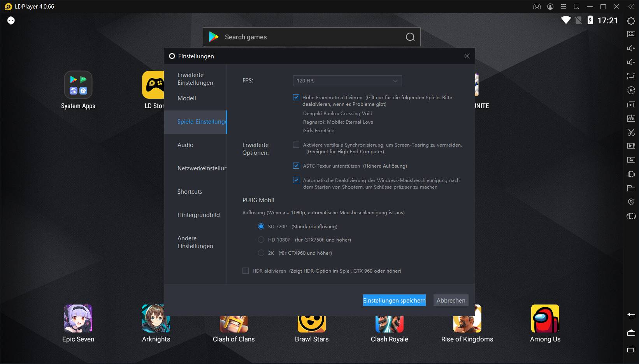Rotate screen using sidebar icon

631,216
